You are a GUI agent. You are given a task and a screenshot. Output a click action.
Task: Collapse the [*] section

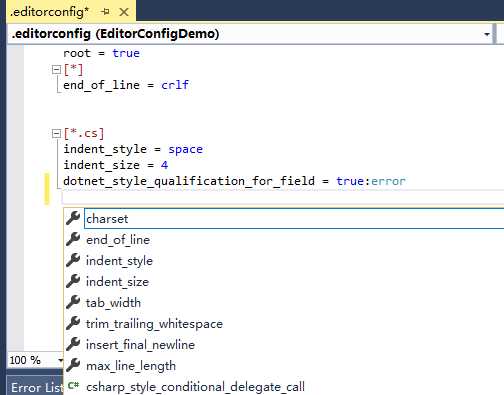(x=56, y=70)
